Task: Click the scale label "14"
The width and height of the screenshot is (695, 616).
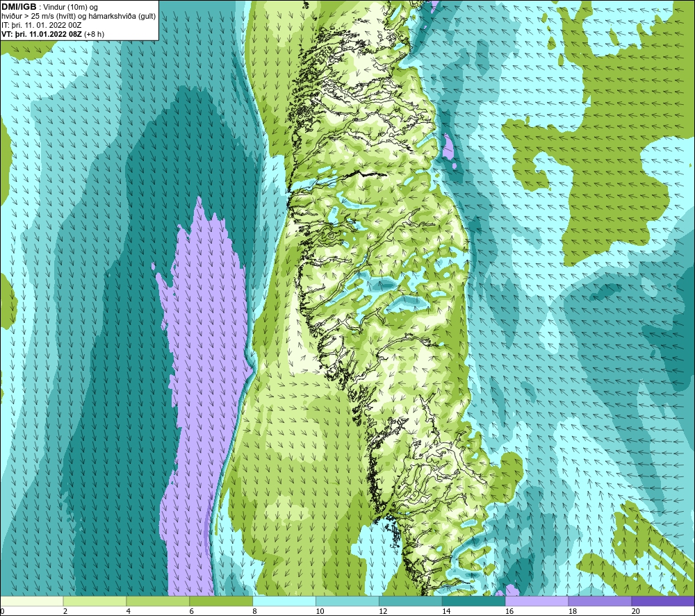Action: pos(446,611)
